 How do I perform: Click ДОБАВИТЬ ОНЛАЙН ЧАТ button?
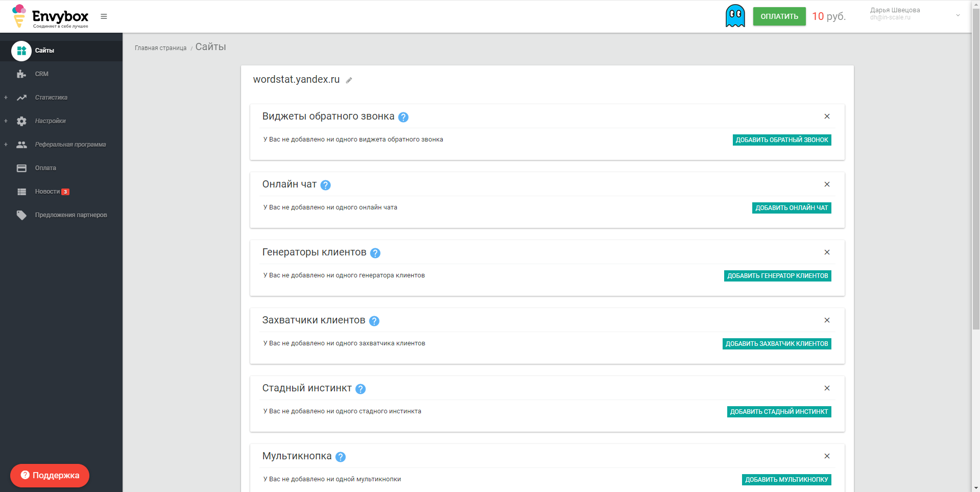(792, 208)
